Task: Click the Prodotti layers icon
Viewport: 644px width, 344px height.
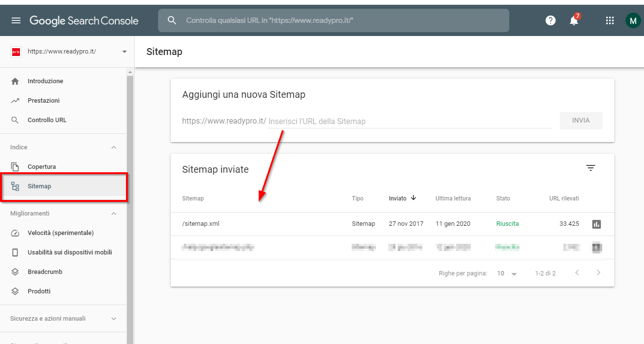Action: pos(15,291)
